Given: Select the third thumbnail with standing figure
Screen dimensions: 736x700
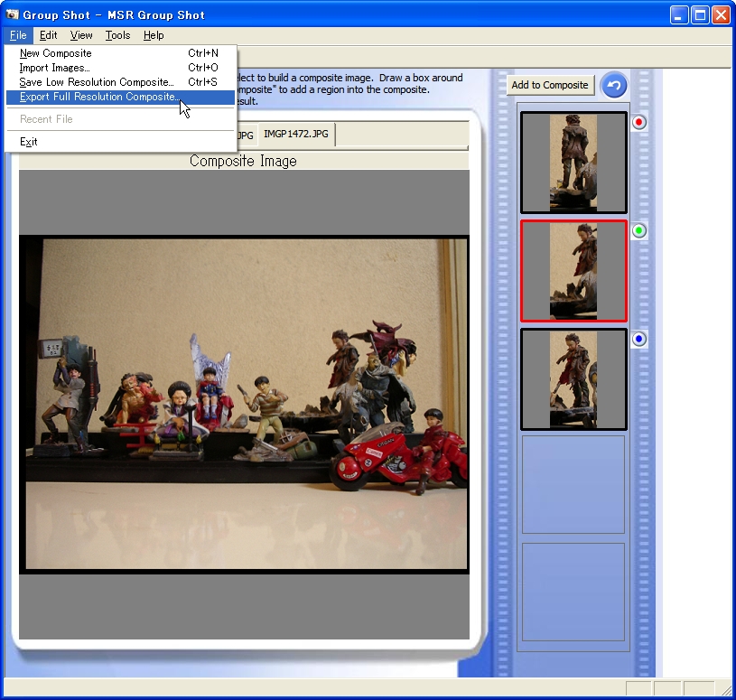Looking at the screenshot, I should (573, 379).
